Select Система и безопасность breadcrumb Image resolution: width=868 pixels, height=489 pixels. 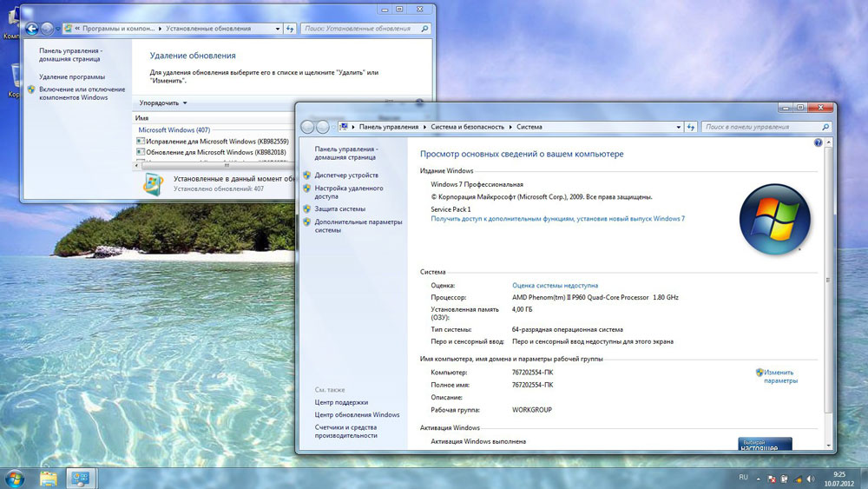[467, 127]
